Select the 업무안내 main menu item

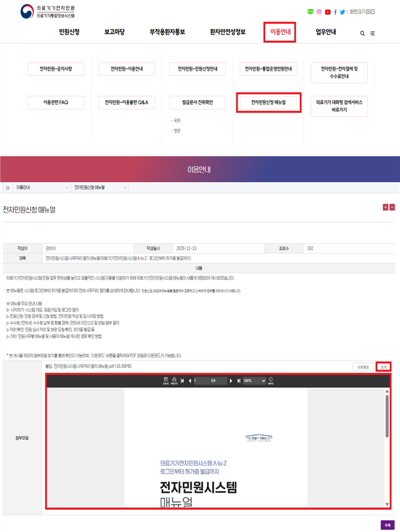(325, 32)
